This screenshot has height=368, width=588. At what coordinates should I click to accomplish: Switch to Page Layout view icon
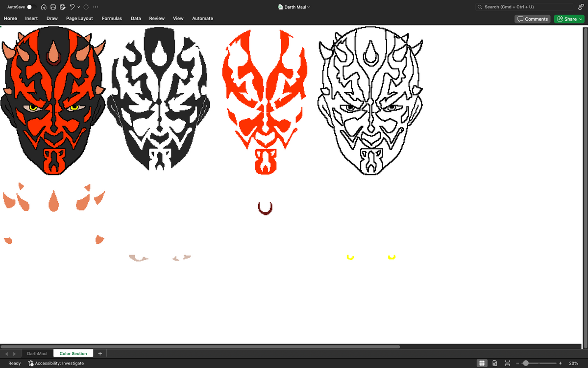(495, 363)
